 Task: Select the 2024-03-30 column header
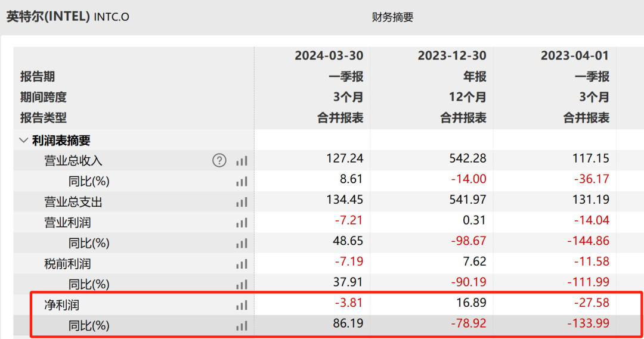pos(329,55)
